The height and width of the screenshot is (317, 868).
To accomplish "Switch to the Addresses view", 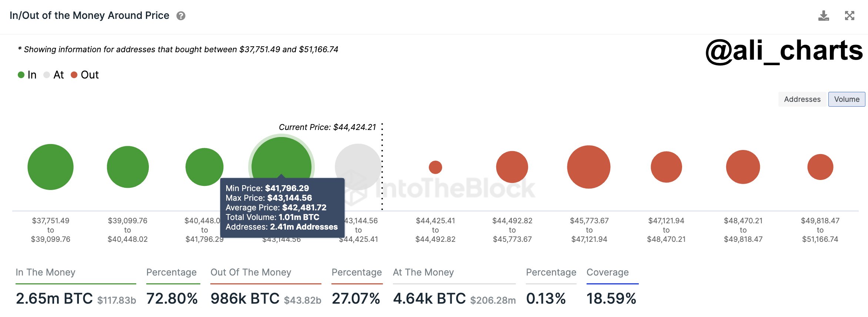I will pyautogui.click(x=802, y=99).
